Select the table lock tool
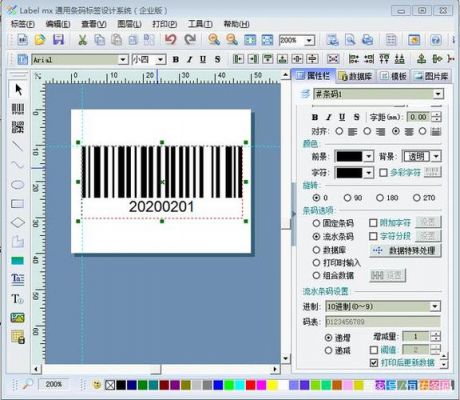This screenshot has height=400, width=460. (18, 337)
